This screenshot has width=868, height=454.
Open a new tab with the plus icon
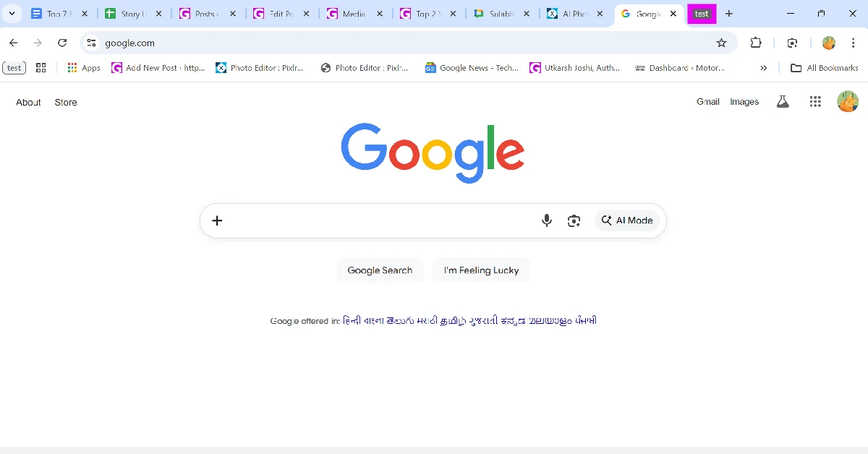(x=729, y=13)
